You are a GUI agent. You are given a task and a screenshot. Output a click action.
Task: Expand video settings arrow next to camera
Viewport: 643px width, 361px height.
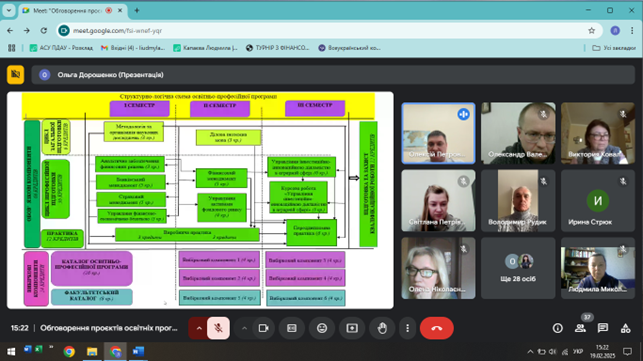click(x=244, y=328)
